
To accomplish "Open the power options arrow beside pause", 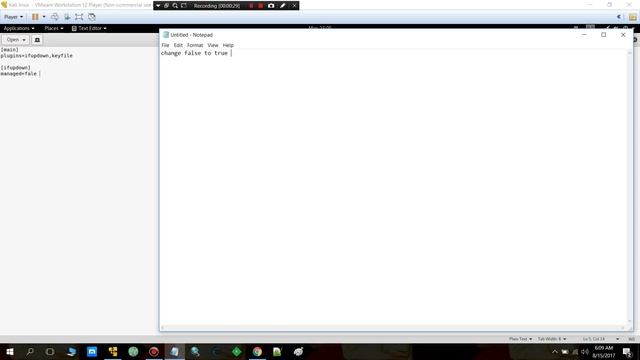I will tap(44, 17).
